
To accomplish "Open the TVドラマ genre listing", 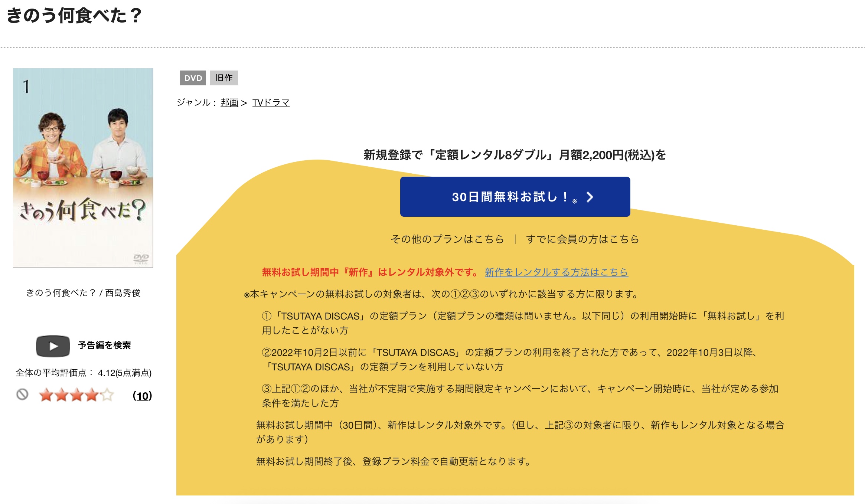I will (272, 103).
